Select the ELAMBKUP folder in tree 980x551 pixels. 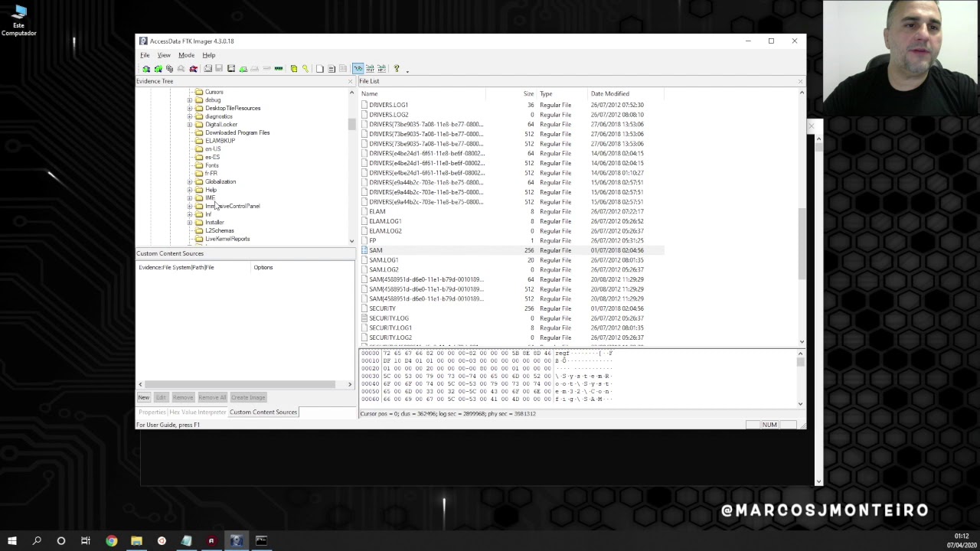tap(220, 141)
